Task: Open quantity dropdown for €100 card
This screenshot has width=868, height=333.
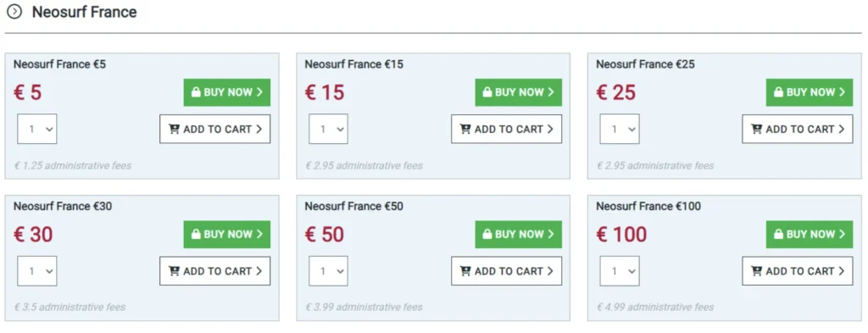Action: coord(620,271)
